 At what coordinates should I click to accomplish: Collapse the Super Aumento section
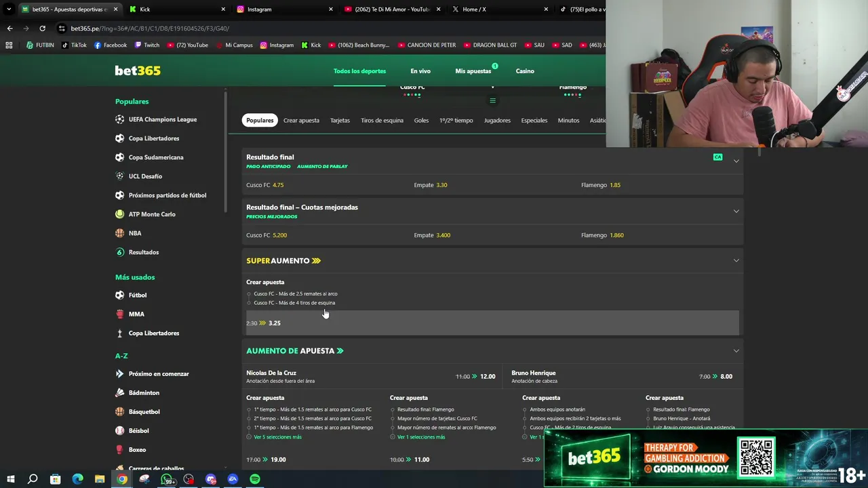click(736, 260)
